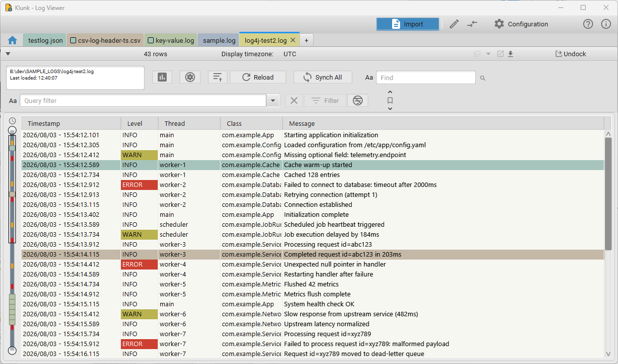Sort by Level column header
618x364 pixels.
(140, 123)
